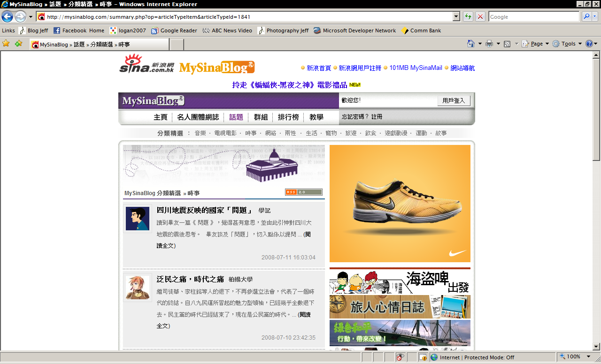Click the browser Back arrow button
This screenshot has width=601, height=364.
coord(7,17)
